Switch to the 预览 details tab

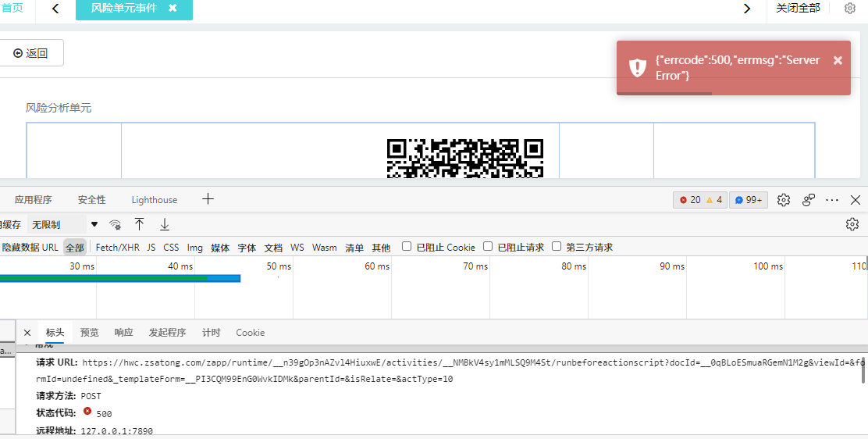89,333
